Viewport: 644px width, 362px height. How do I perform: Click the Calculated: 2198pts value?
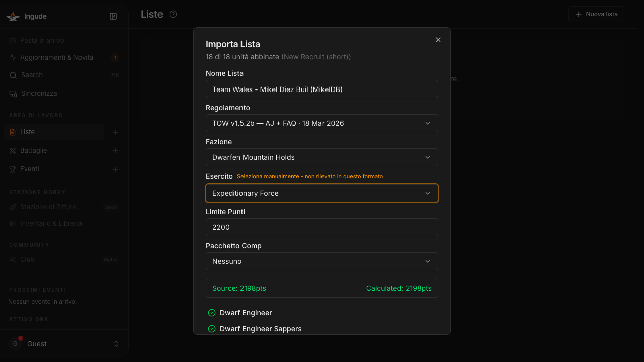399,288
